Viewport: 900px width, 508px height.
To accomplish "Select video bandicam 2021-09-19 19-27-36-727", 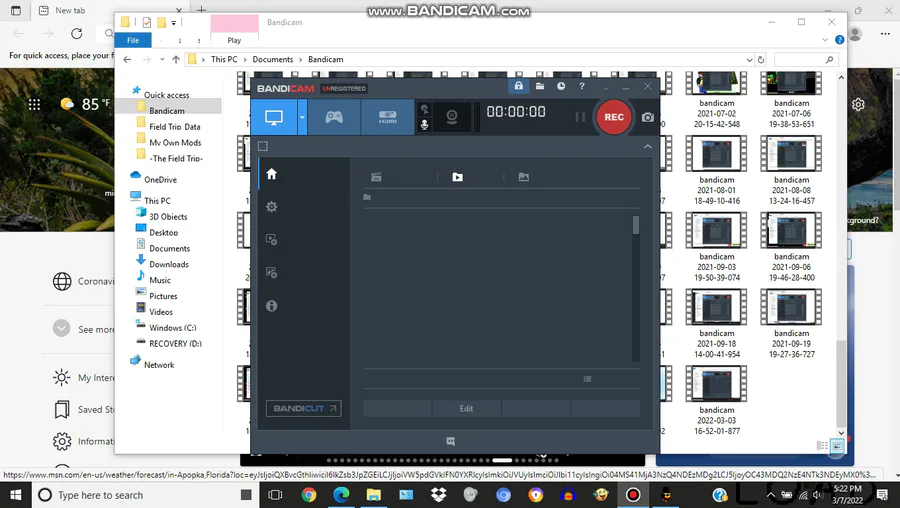I will [792, 324].
